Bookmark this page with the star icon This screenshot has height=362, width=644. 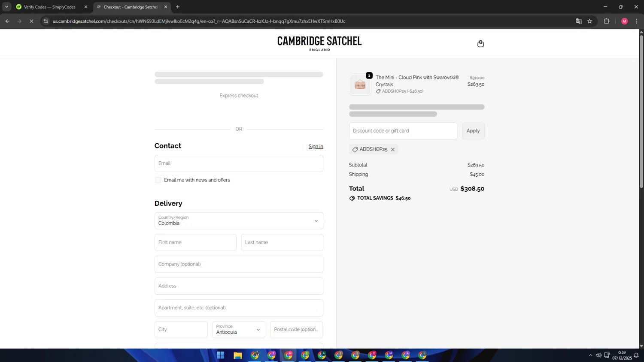tap(590, 21)
